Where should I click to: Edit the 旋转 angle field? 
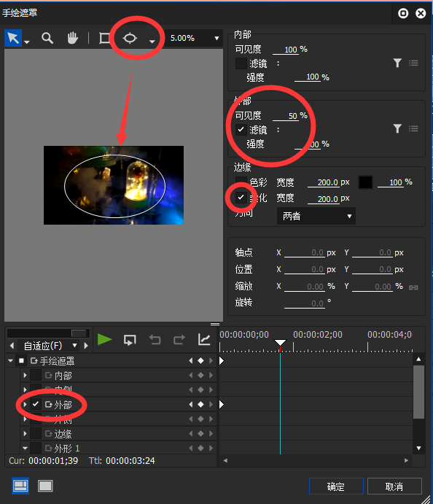tap(305, 303)
